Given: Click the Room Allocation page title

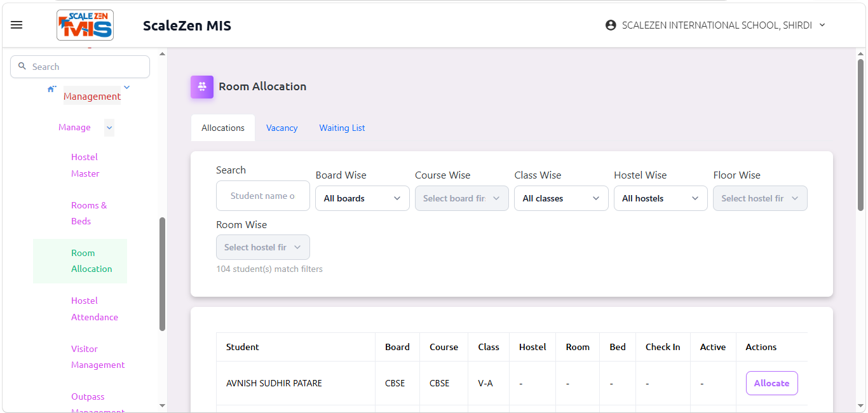Looking at the screenshot, I should [x=262, y=86].
